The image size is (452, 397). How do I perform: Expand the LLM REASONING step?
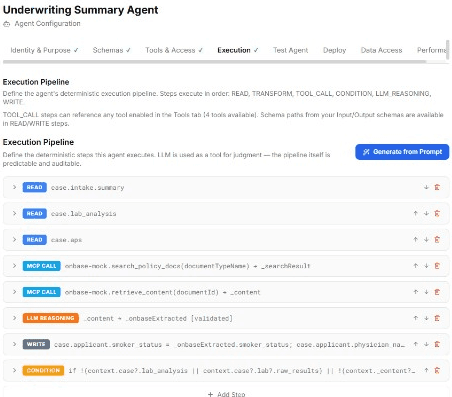[14, 318]
